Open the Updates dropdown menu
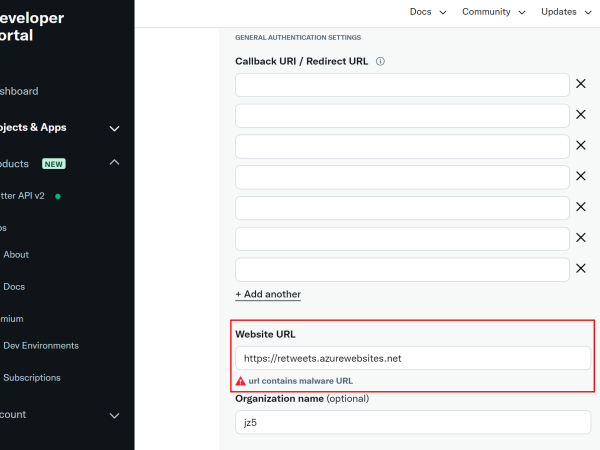Image resolution: width=600 pixels, height=450 pixels. [x=566, y=12]
